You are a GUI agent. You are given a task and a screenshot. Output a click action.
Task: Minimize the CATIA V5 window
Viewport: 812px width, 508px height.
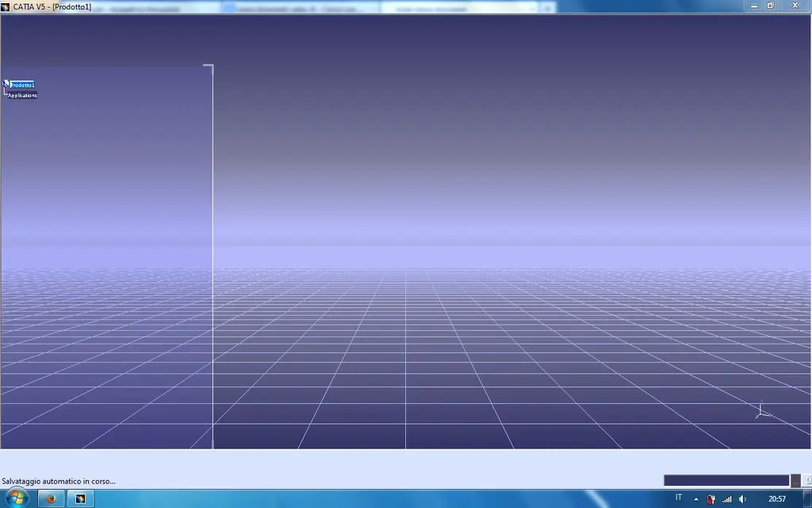point(754,6)
